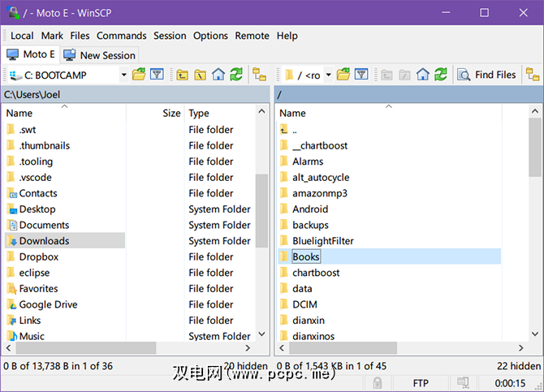Open remote directory folder icon

tap(343, 74)
